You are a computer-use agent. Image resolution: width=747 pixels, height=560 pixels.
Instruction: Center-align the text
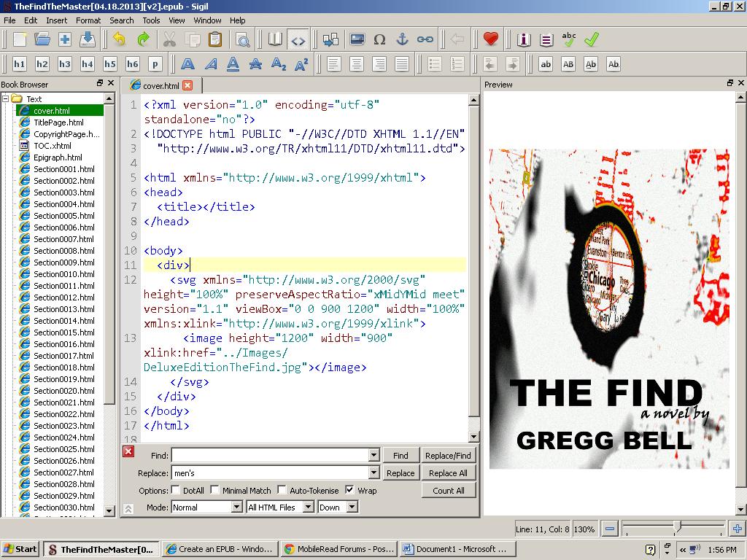(356, 64)
